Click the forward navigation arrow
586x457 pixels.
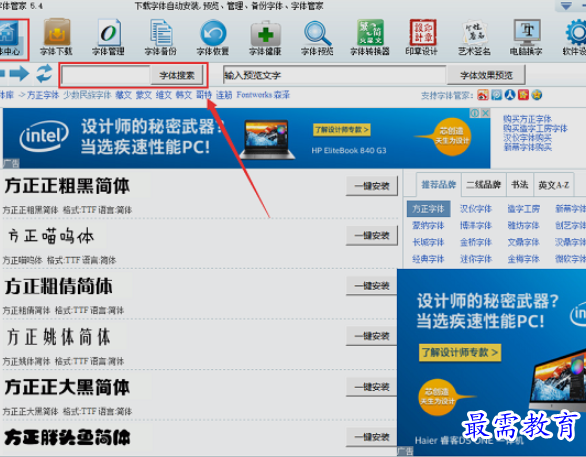tap(19, 73)
